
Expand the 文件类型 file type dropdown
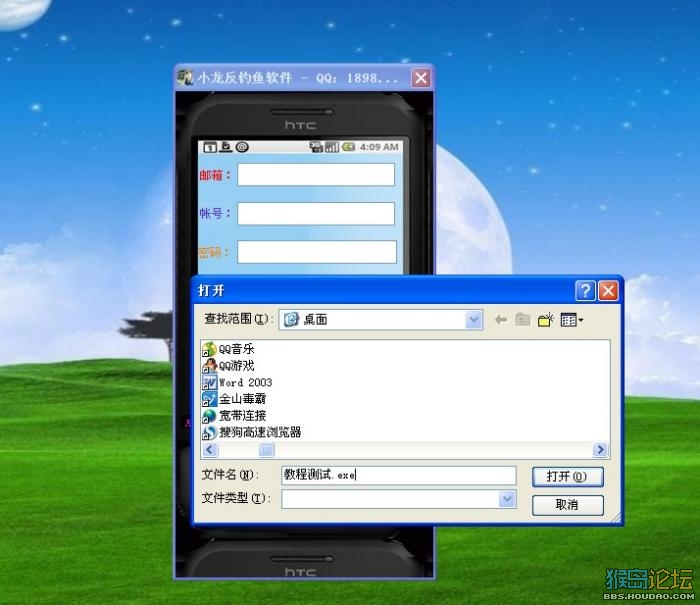coord(507,499)
